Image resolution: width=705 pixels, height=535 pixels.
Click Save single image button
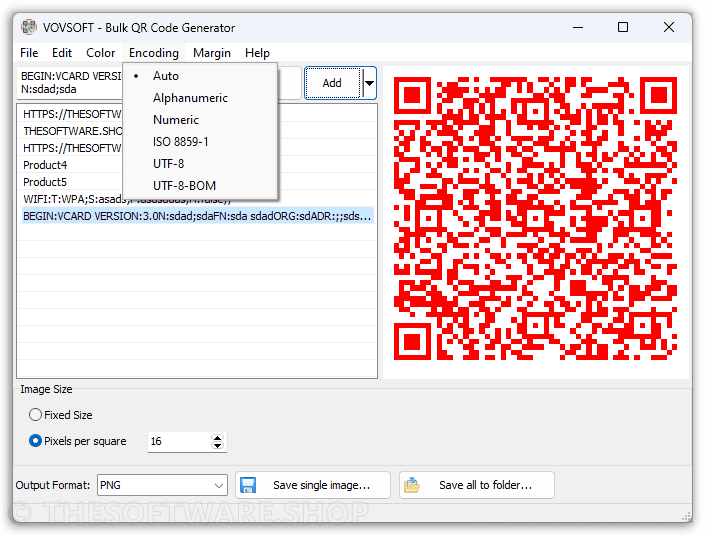point(313,485)
